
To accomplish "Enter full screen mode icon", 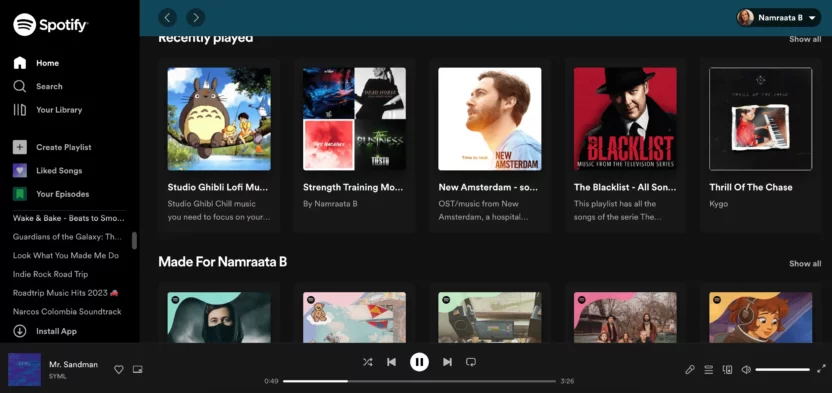I will click(x=821, y=369).
